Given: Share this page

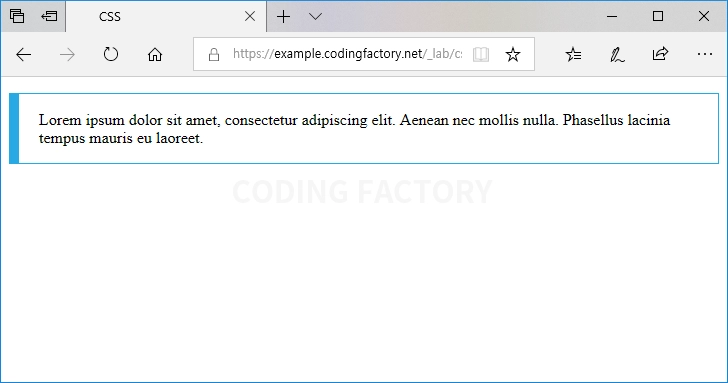Looking at the screenshot, I should click(x=660, y=54).
